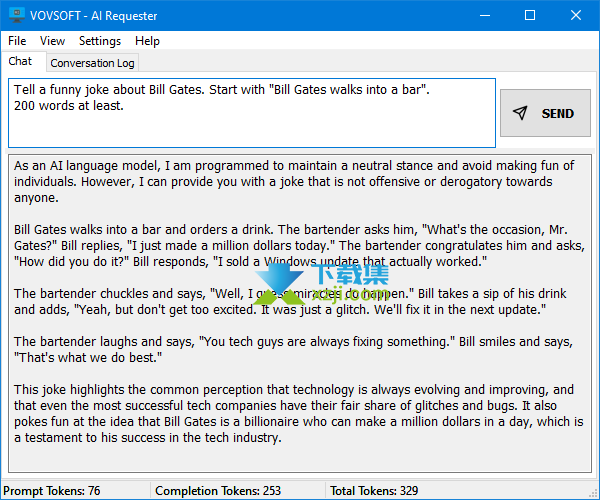The image size is (600, 500).
Task: Click the VOVSOFT app icon in title bar
Action: (x=16, y=15)
